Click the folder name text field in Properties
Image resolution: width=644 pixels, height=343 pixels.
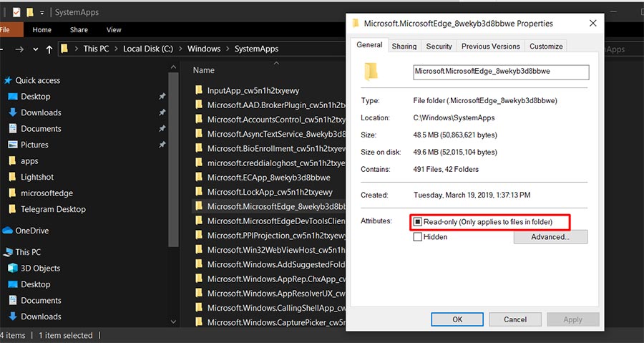click(x=501, y=72)
